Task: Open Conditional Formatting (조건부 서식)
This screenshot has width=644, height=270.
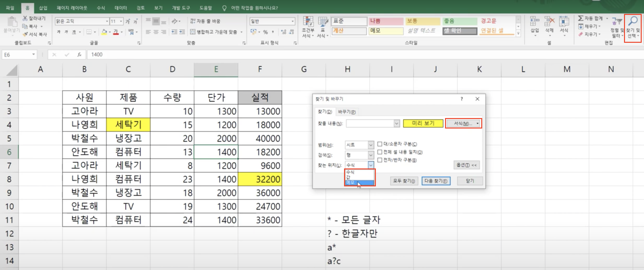Action: tap(308, 27)
